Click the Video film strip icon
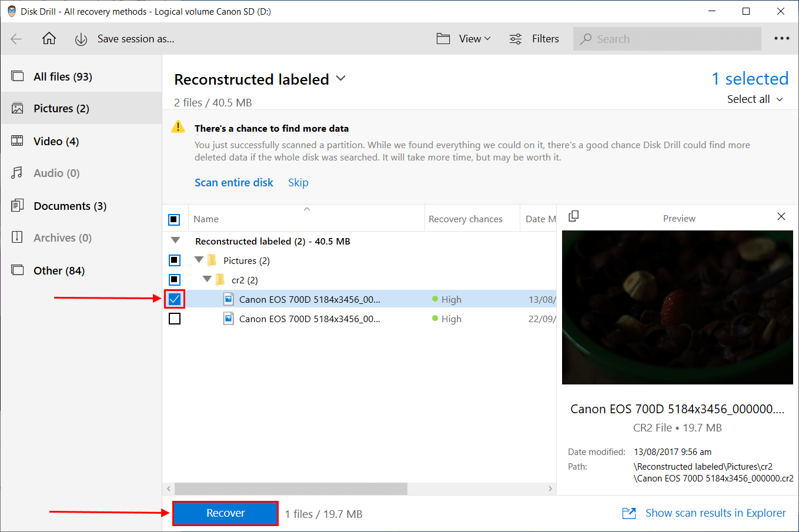 click(x=18, y=141)
